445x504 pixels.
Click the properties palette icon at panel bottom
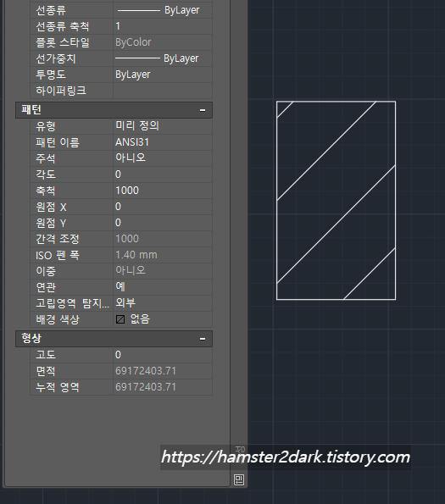point(239,480)
